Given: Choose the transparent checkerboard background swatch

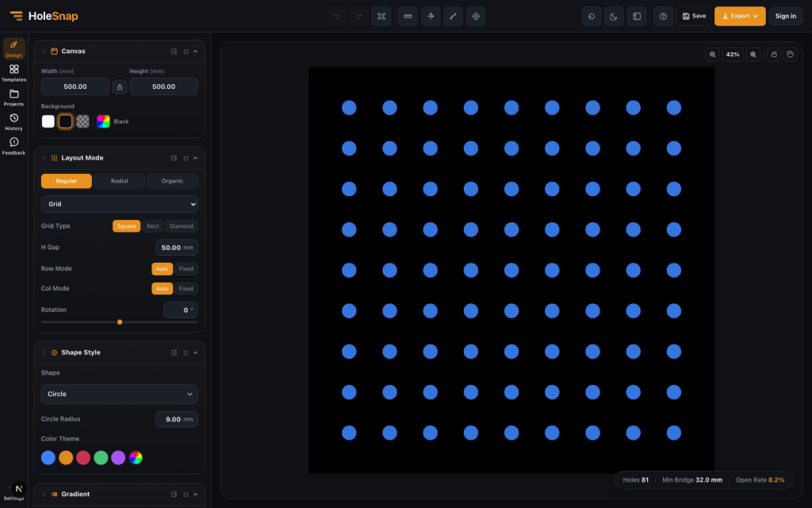Looking at the screenshot, I should click(x=82, y=121).
